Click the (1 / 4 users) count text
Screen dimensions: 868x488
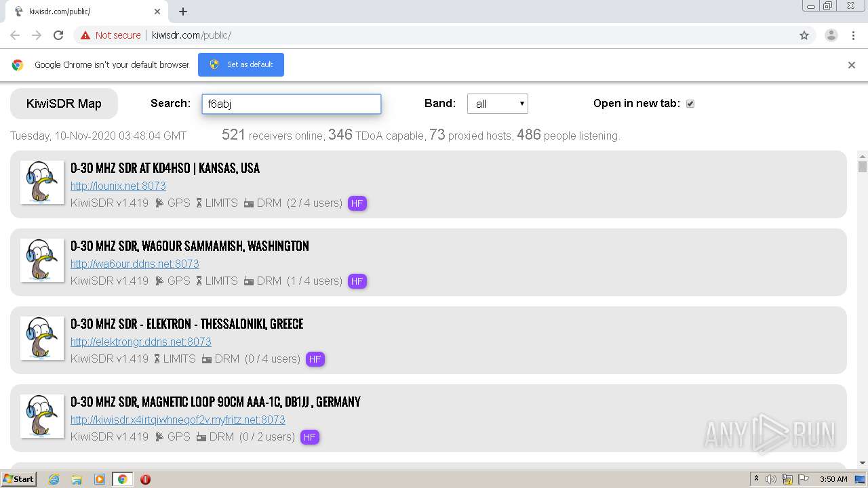[x=315, y=281]
